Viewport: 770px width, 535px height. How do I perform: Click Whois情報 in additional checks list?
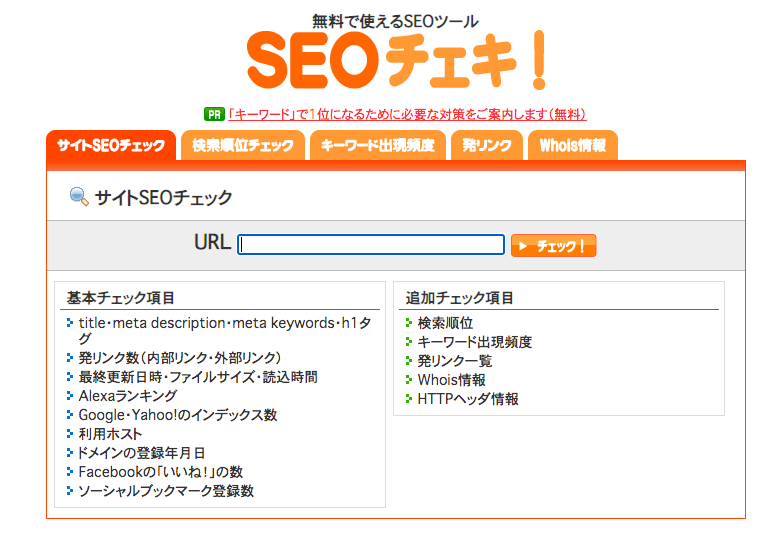[451, 380]
